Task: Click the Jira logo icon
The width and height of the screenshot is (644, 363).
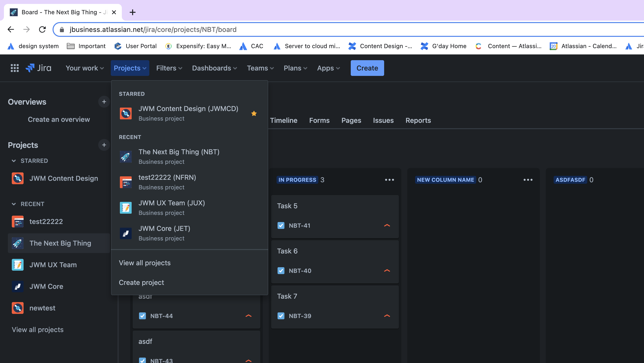Action: (30, 68)
